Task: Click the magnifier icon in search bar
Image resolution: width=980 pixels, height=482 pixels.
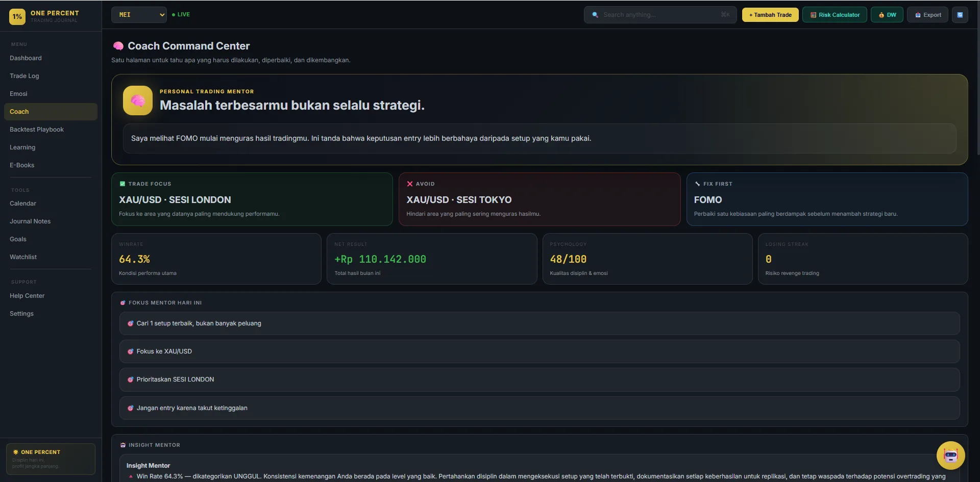Action: pos(595,15)
